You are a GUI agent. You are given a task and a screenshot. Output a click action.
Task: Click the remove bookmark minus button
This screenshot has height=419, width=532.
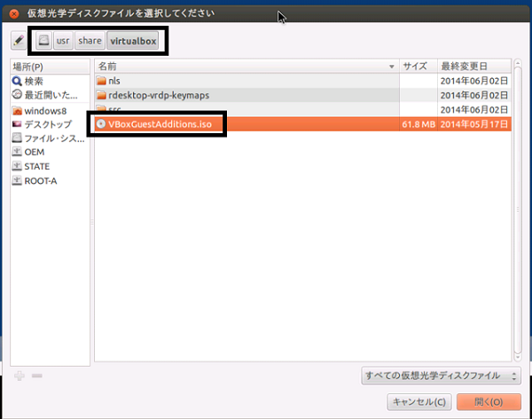(37, 376)
